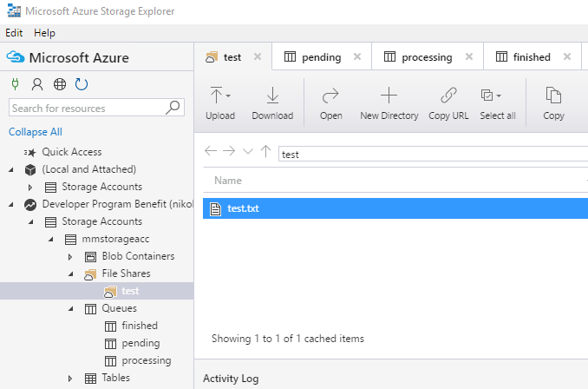The height and width of the screenshot is (389, 588).
Task: Collapse the Developer Program Benefit node
Action: coord(11,204)
